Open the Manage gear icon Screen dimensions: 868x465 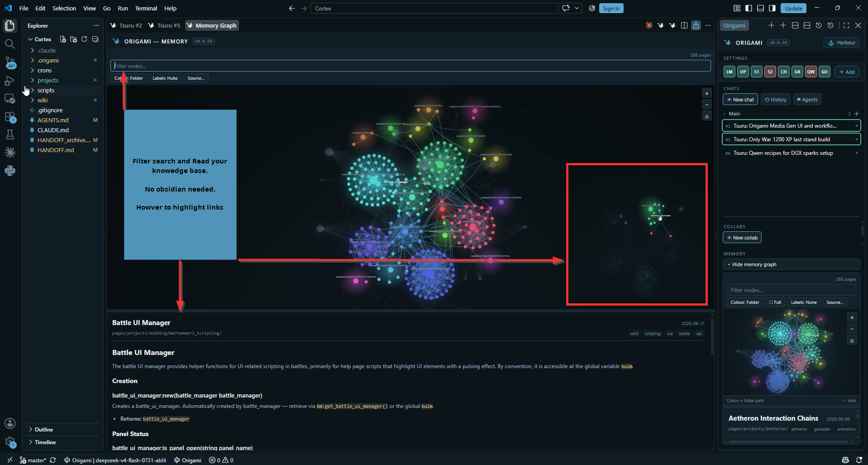point(10,442)
